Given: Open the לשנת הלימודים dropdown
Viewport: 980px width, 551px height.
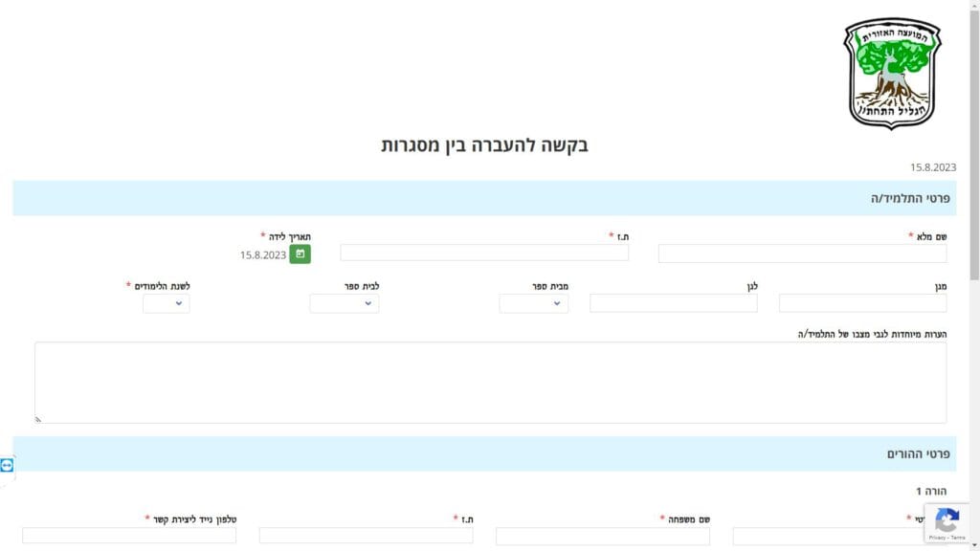Looking at the screenshot, I should click(x=166, y=303).
